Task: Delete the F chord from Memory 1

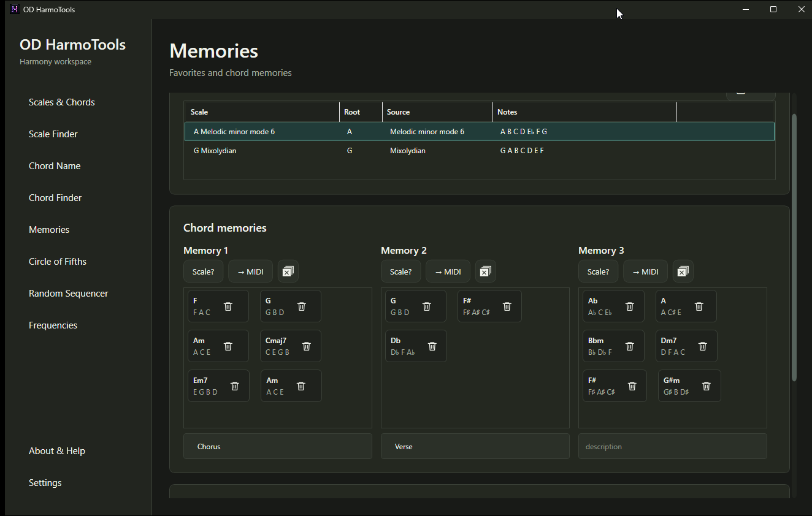Action: [228, 306]
